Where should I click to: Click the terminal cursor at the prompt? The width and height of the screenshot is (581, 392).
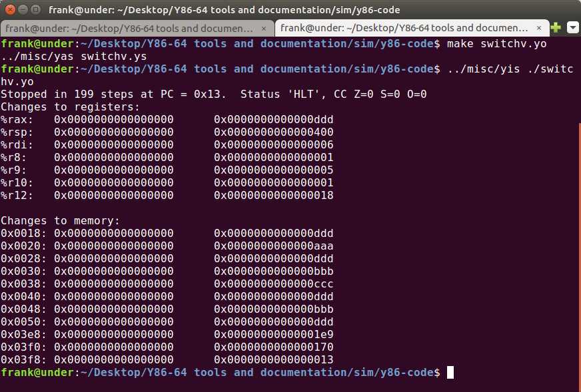(450, 373)
